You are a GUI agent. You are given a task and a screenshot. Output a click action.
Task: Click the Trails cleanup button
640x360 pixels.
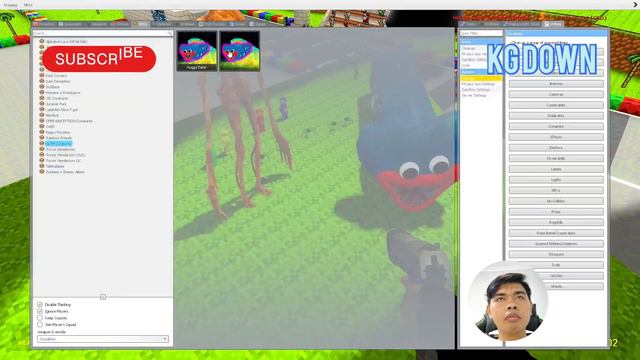point(556,265)
